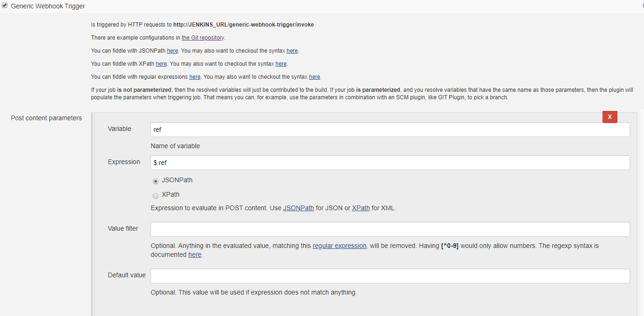Select the XPath radio button

(156, 196)
